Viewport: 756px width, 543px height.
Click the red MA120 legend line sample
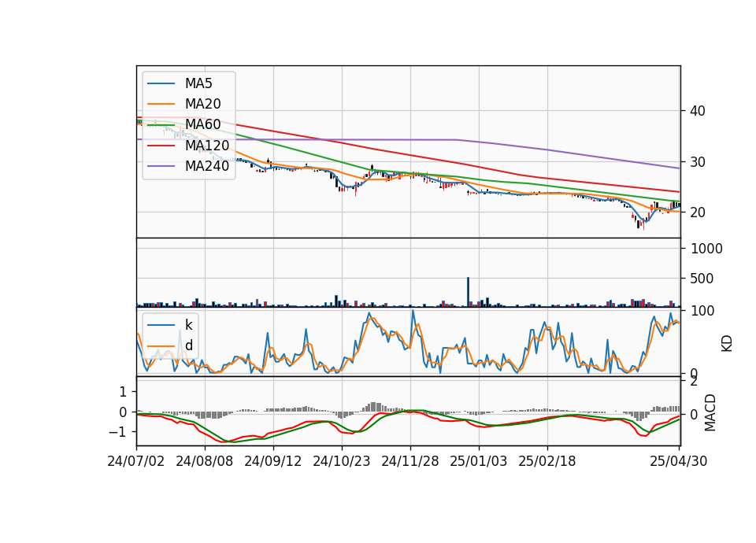161,145
